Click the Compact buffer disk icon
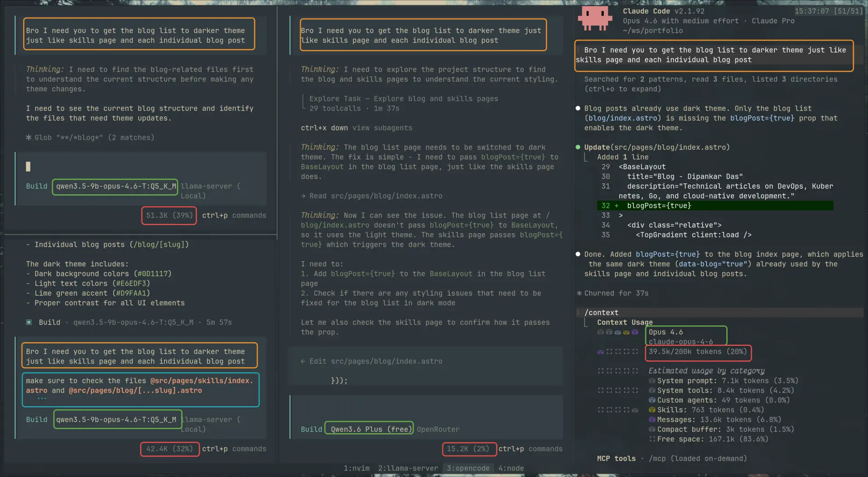Screen dimensions: 868x477 [x=651, y=429]
